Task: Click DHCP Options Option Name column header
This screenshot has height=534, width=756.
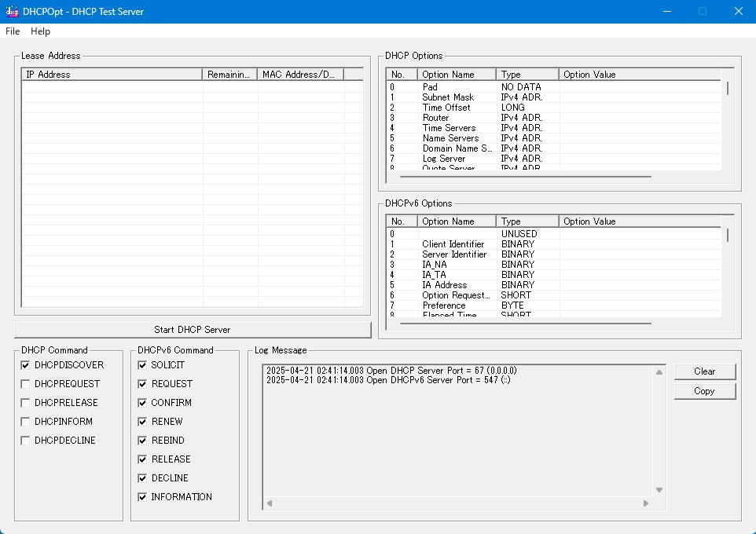Action: point(457,75)
